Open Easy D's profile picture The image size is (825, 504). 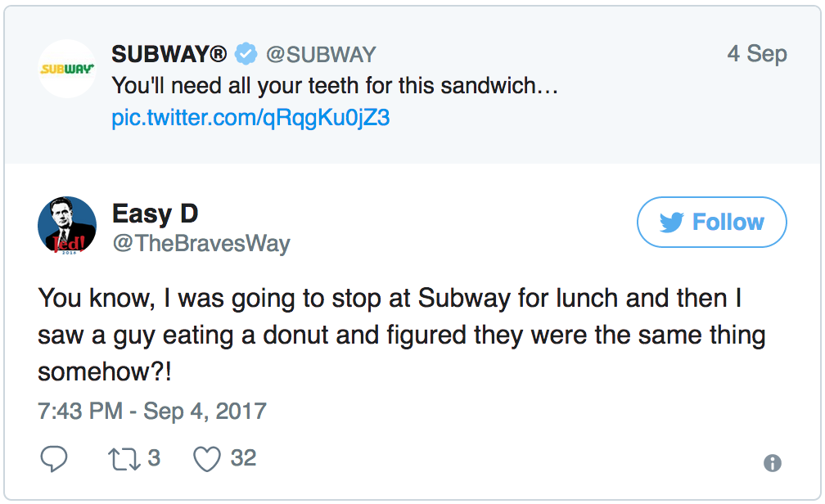[67, 225]
